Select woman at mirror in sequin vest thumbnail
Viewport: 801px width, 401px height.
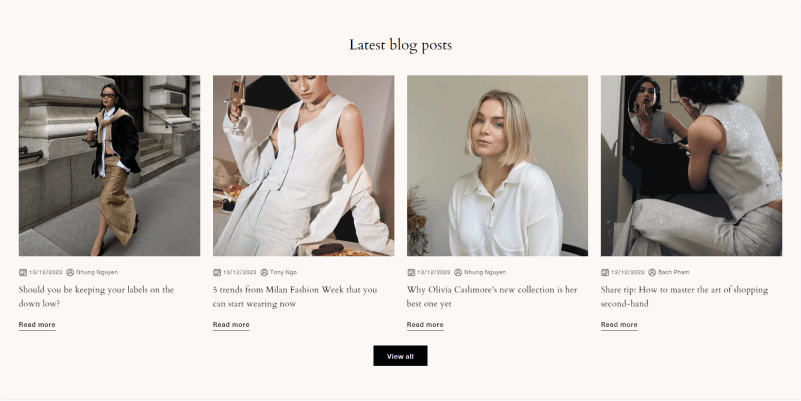pyautogui.click(x=691, y=166)
